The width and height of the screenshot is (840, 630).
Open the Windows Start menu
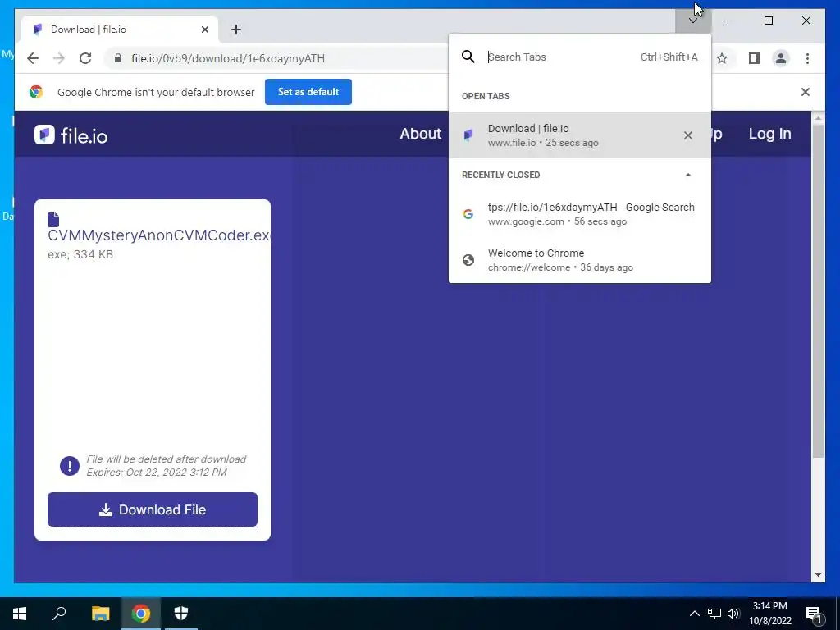20,614
